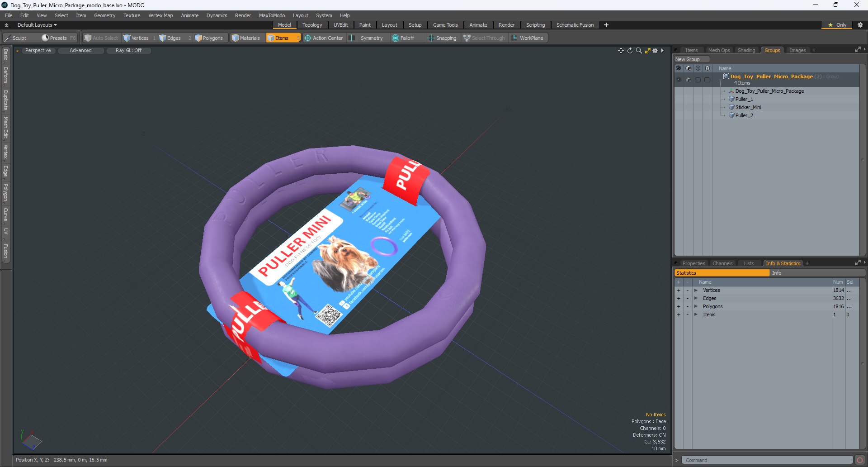
Task: Click the Ray GL: Off button
Action: [128, 51]
